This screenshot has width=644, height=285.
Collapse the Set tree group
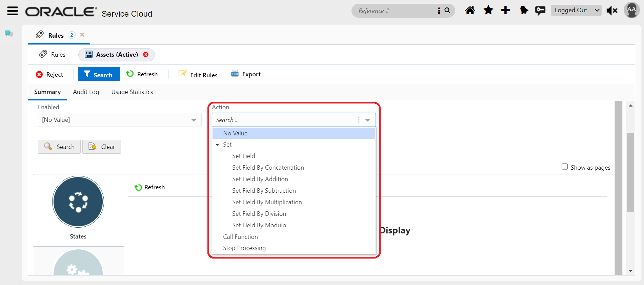[217, 145]
